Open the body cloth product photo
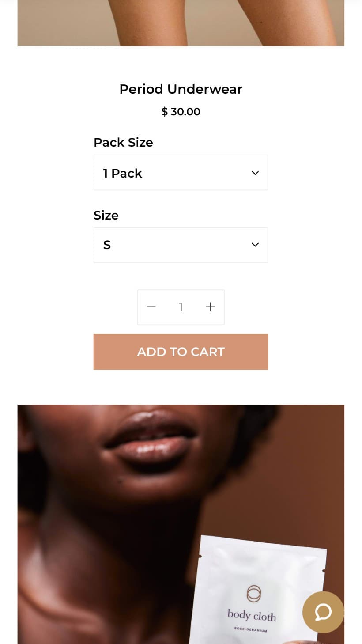 [x=181, y=524]
